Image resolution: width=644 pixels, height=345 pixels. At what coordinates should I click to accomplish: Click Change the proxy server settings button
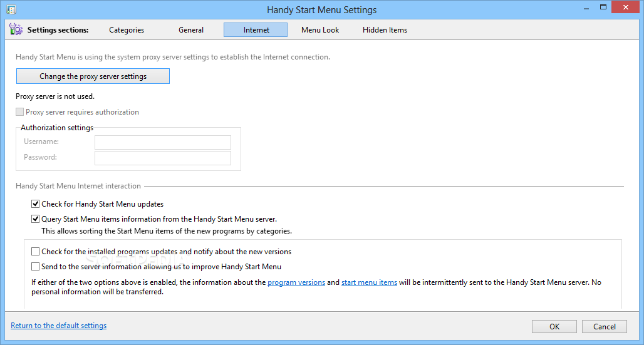93,76
